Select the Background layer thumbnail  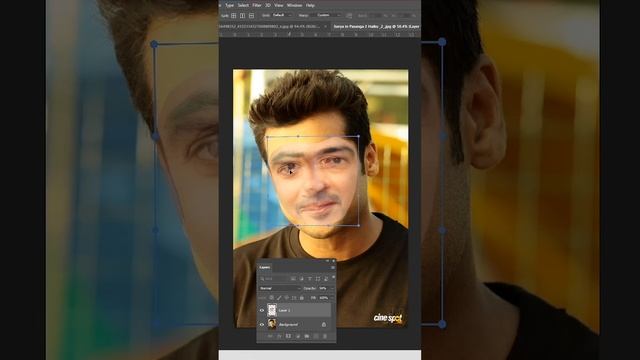point(272,324)
